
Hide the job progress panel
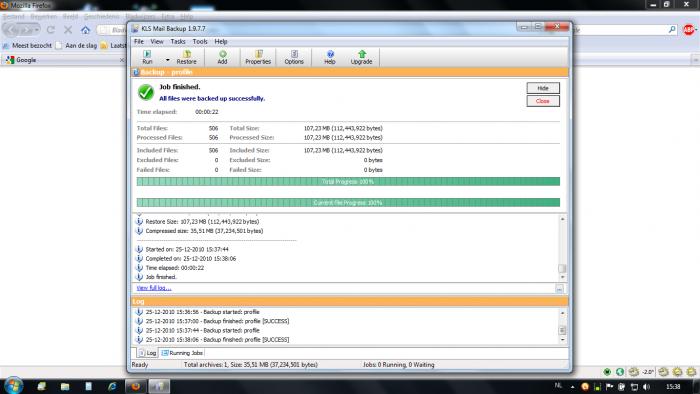coord(543,88)
